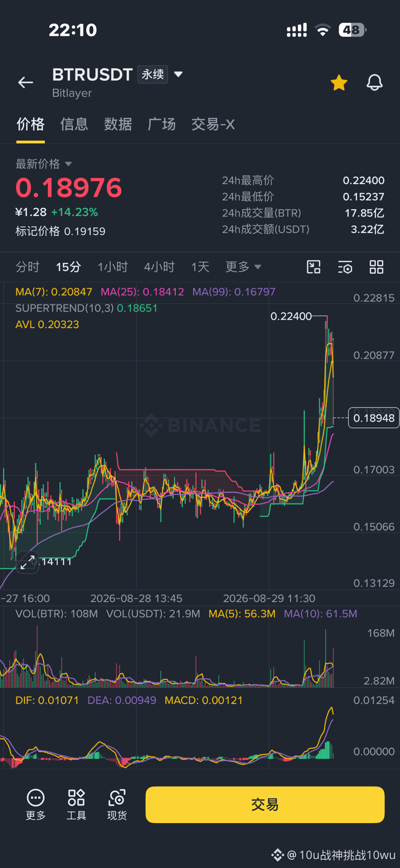Tap the volume MA(10) 61.5M label
The height and width of the screenshot is (868, 400).
pos(321,614)
